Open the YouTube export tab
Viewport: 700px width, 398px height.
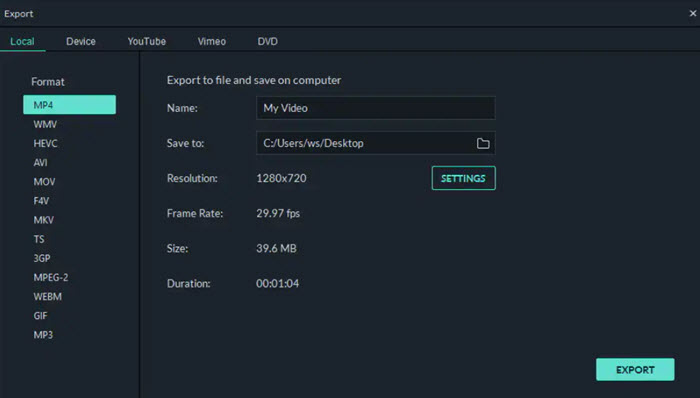(x=146, y=41)
